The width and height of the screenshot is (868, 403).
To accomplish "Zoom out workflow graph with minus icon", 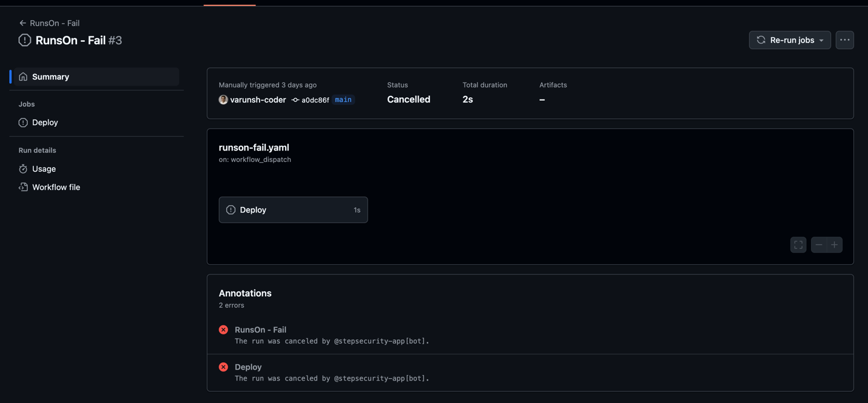I will tap(819, 245).
